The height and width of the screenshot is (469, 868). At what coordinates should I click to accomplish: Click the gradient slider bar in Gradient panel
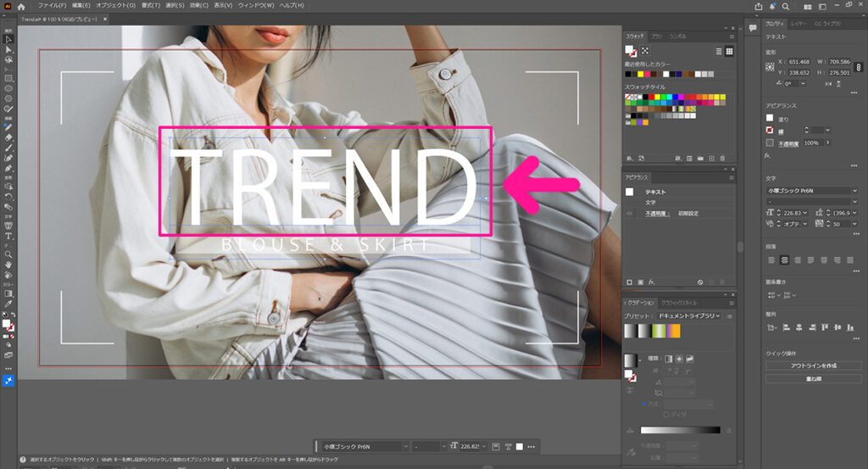click(681, 430)
